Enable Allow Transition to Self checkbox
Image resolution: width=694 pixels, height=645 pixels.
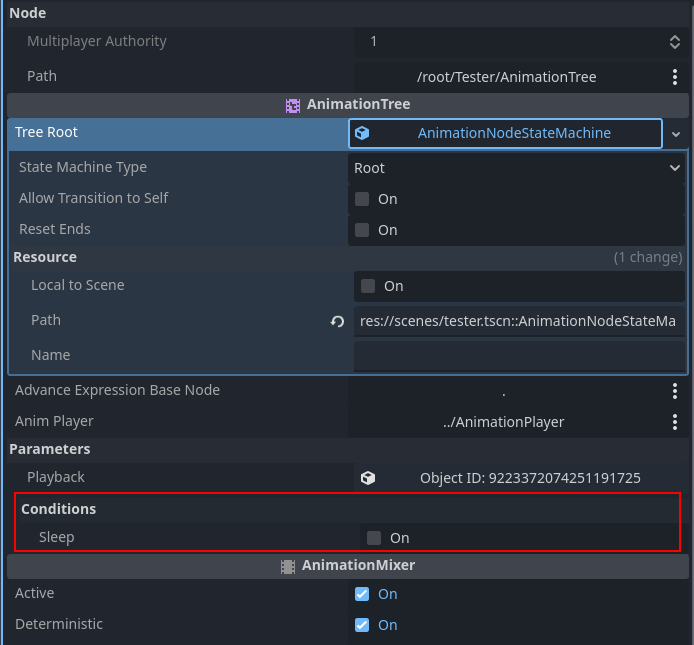[x=362, y=199]
